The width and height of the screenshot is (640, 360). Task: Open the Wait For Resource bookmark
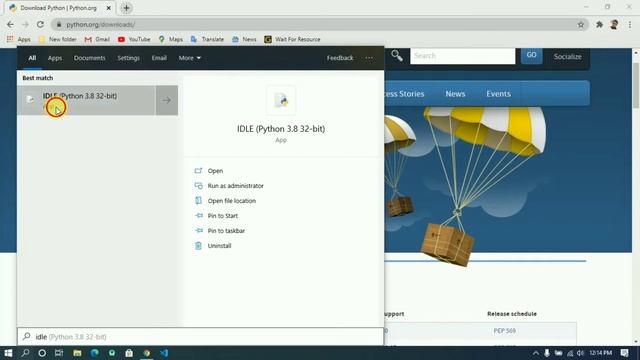[x=292, y=39]
